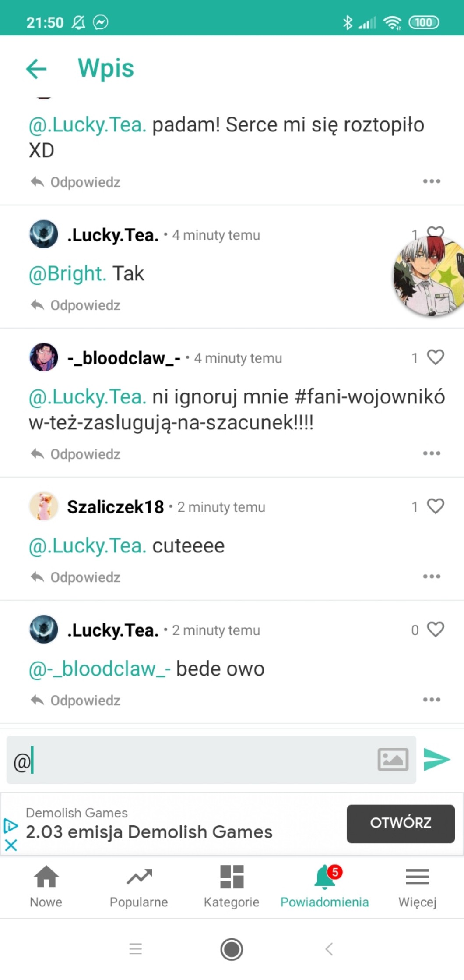Image resolution: width=464 pixels, height=980 pixels.
Task: Tap the -_bloodclaw_- user avatar
Action: (x=44, y=357)
